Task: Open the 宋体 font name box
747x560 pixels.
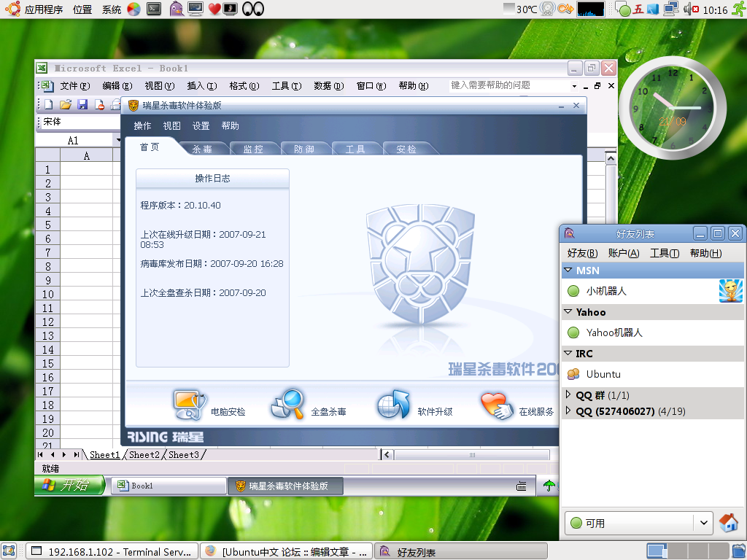Action: coord(80,122)
